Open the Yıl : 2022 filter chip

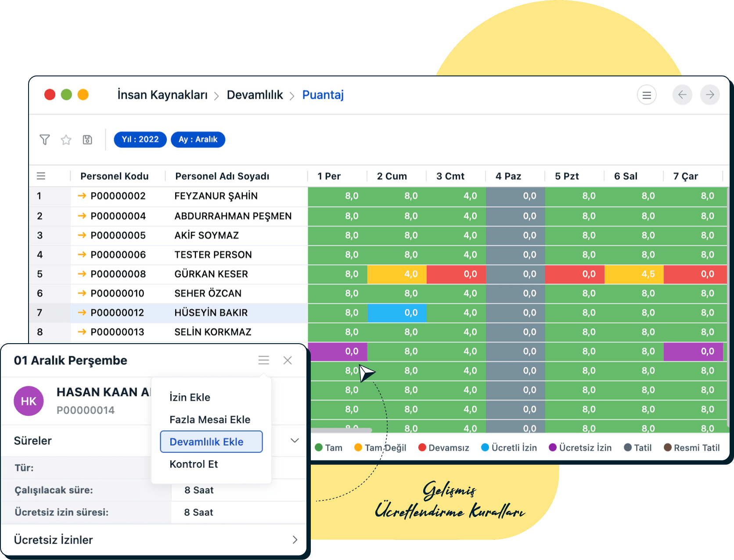pos(140,140)
